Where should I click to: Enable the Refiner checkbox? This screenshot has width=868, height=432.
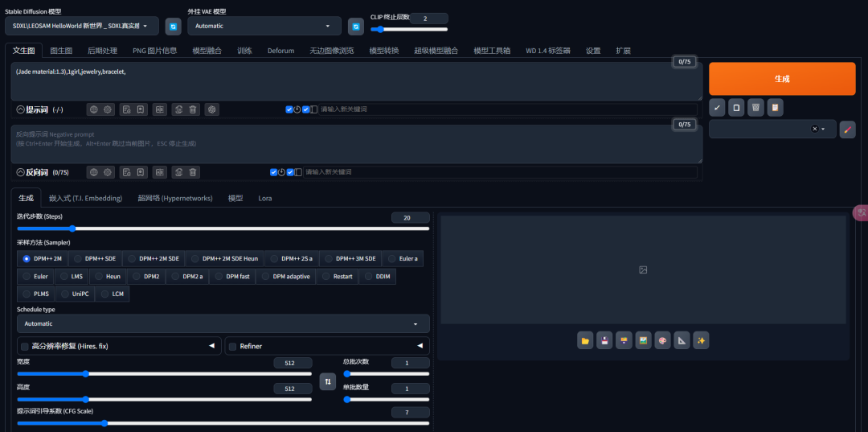tap(232, 347)
